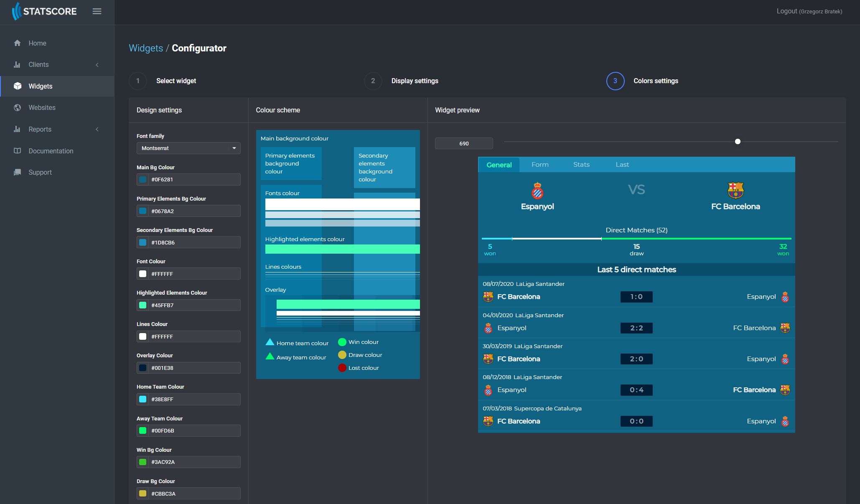The image size is (860, 504).
Task: Toggle the hamburger sidebar menu
Action: click(x=97, y=11)
